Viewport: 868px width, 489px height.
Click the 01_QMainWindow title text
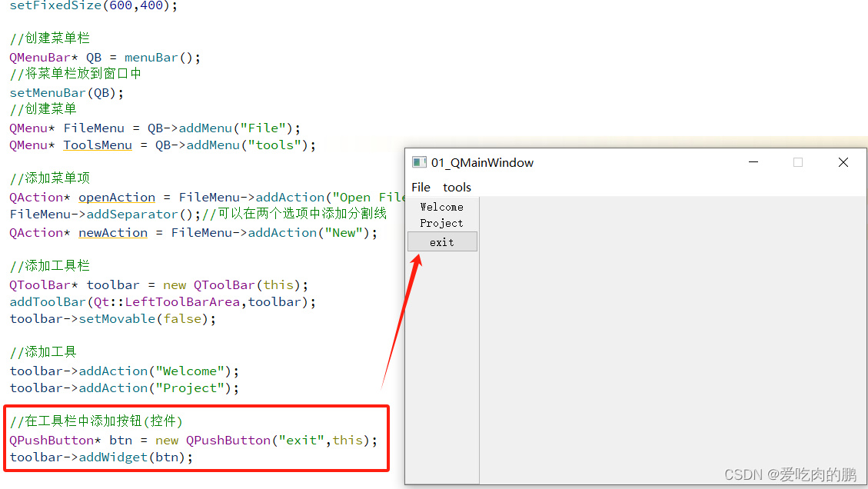(x=482, y=163)
